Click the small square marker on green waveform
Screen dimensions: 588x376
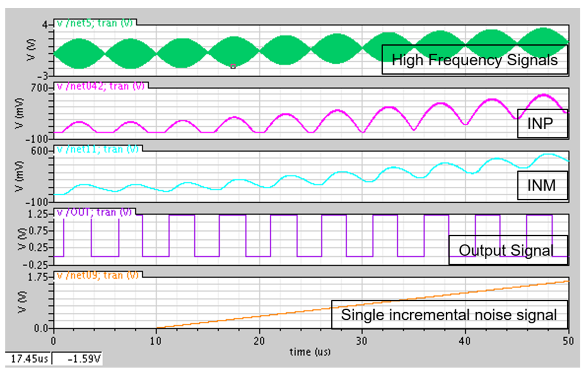pos(233,66)
